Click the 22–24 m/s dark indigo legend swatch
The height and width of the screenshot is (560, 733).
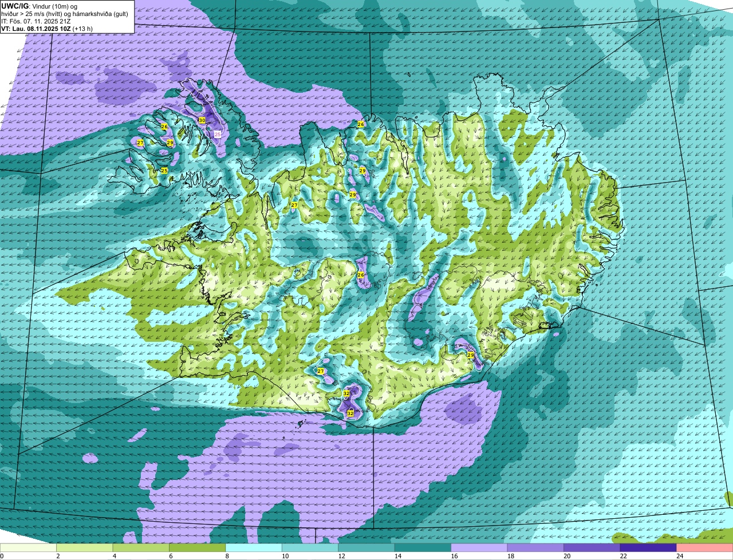point(649,548)
